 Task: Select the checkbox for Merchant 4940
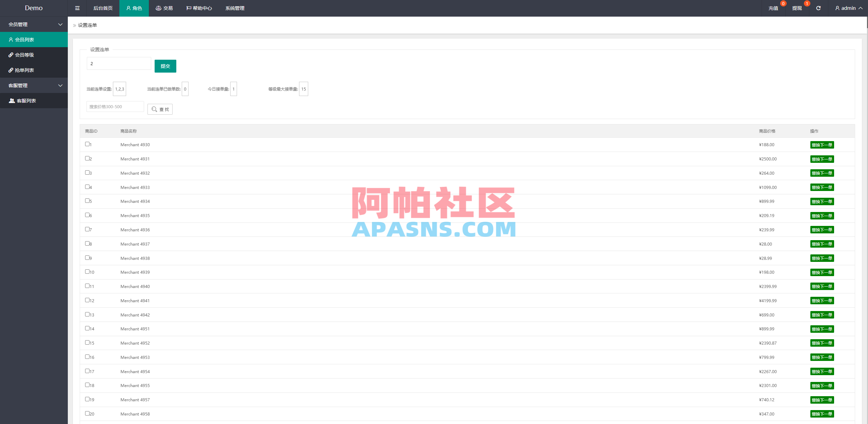point(87,286)
